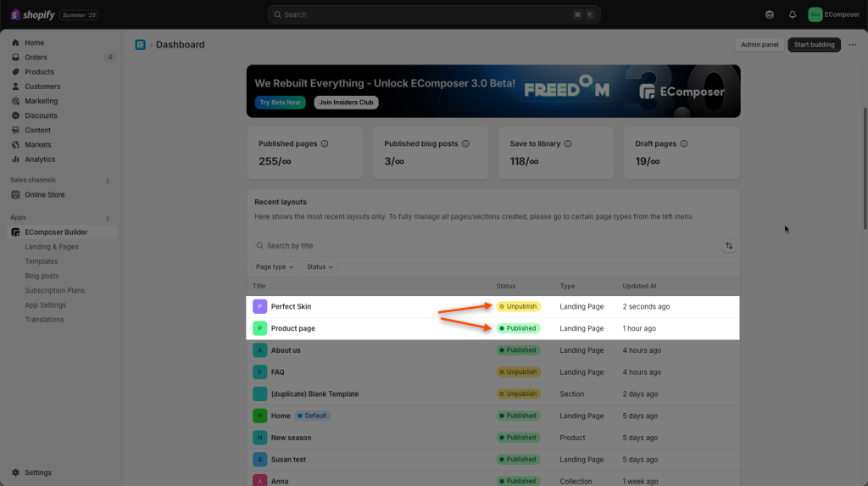Screen dimensions: 868x486
Task: Open the notifications bell
Action: pyautogui.click(x=793, y=15)
